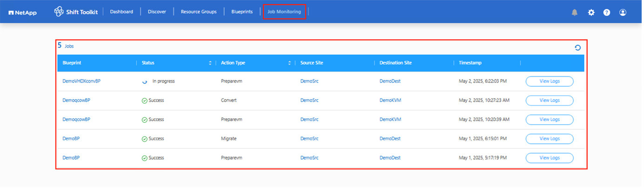Screen dimensions: 644x188
Task: View logs for the in-progress DemoVHDXconvBP job
Action: click(x=549, y=81)
